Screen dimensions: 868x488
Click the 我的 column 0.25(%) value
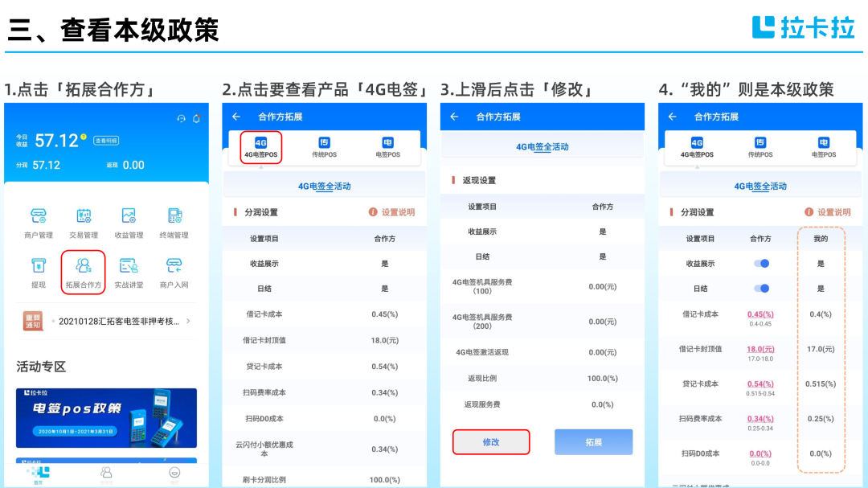(x=821, y=419)
